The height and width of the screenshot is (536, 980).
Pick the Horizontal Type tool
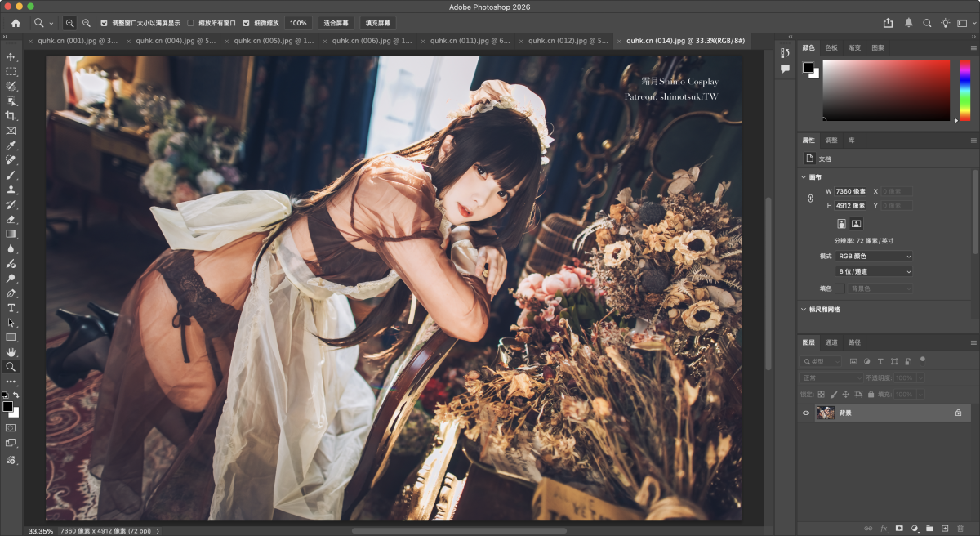[x=11, y=308]
